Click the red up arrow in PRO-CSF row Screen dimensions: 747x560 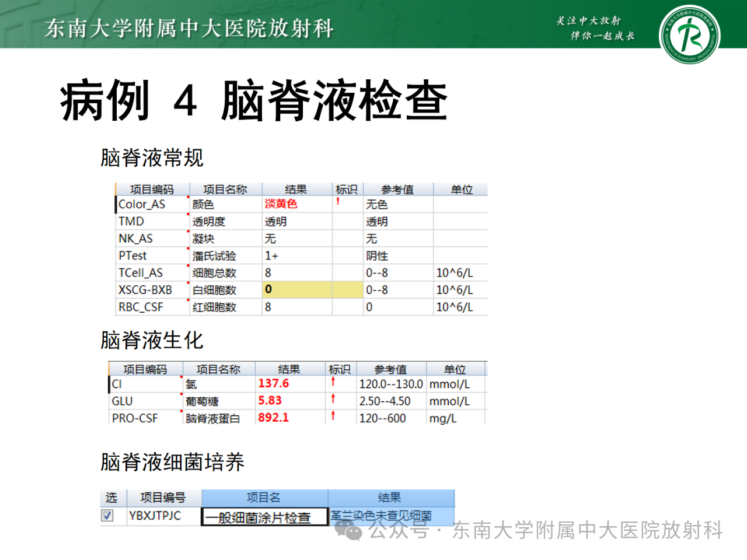(333, 416)
